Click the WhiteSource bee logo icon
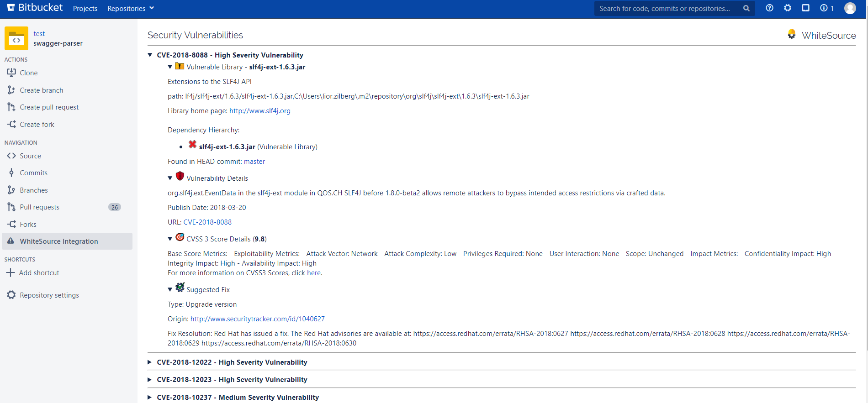Screen dimensions: 868x403 coord(792,34)
